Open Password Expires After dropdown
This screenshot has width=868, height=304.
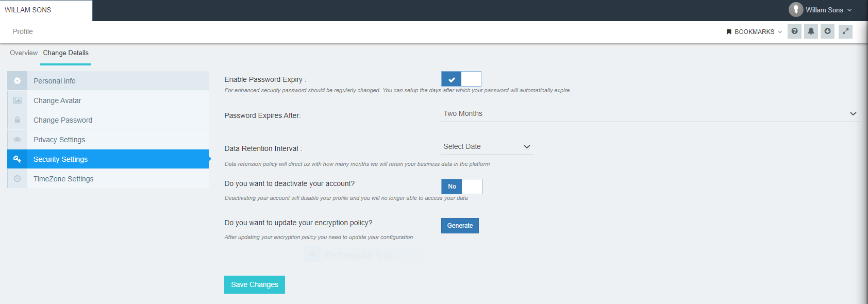(x=650, y=114)
